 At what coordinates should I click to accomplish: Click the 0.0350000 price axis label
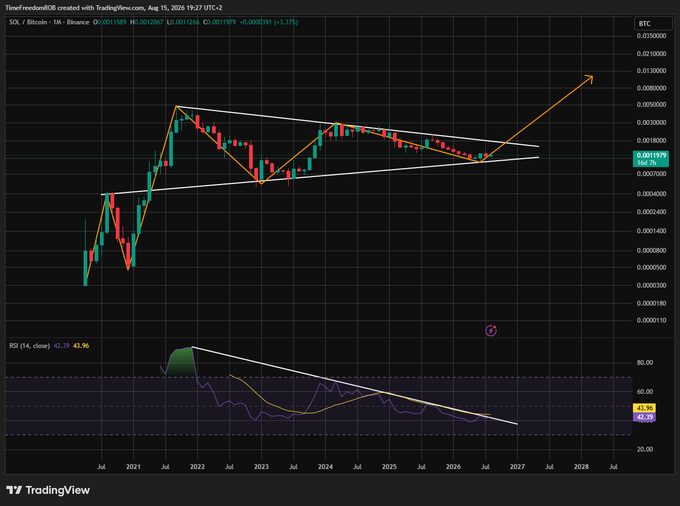[x=651, y=36]
